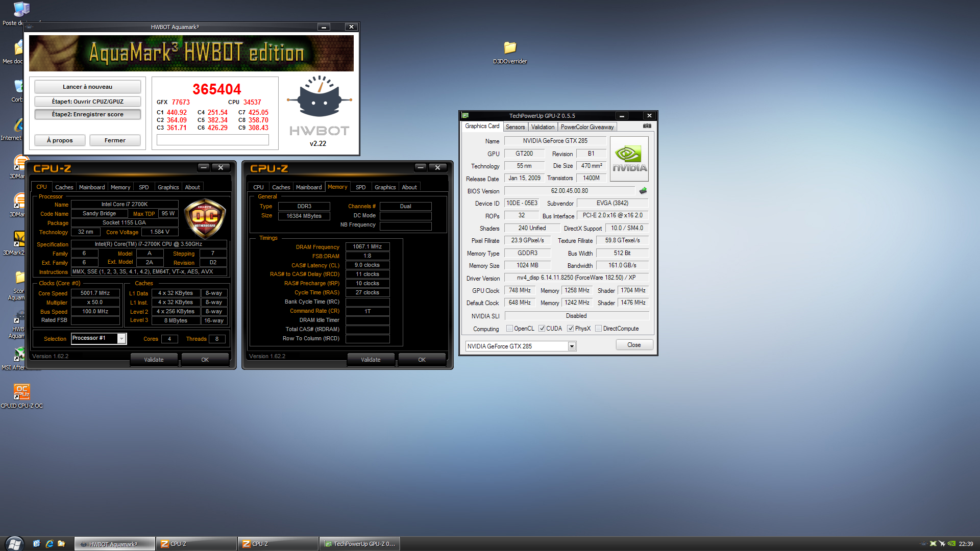
Task: Click the Specification field in CPU-Z
Action: point(149,244)
